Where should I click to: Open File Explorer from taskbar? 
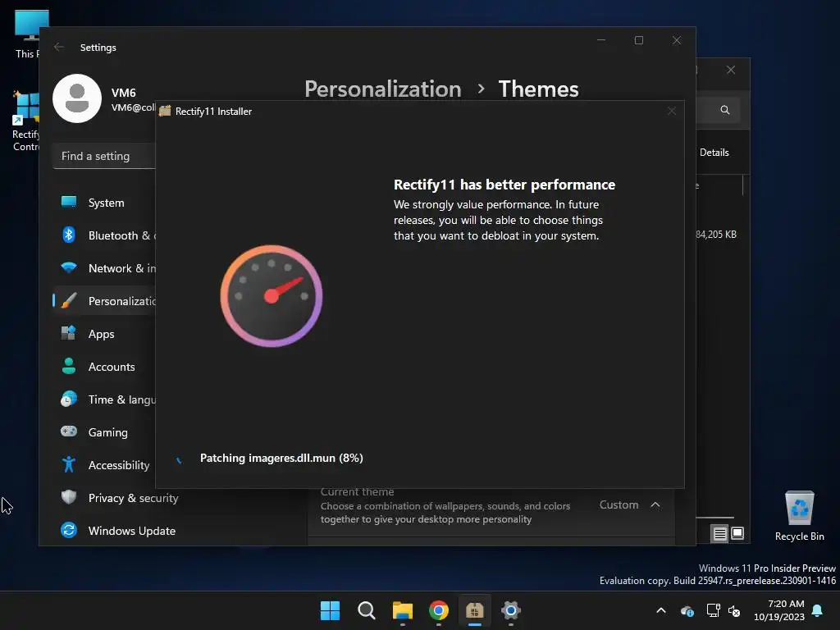pyautogui.click(x=402, y=610)
